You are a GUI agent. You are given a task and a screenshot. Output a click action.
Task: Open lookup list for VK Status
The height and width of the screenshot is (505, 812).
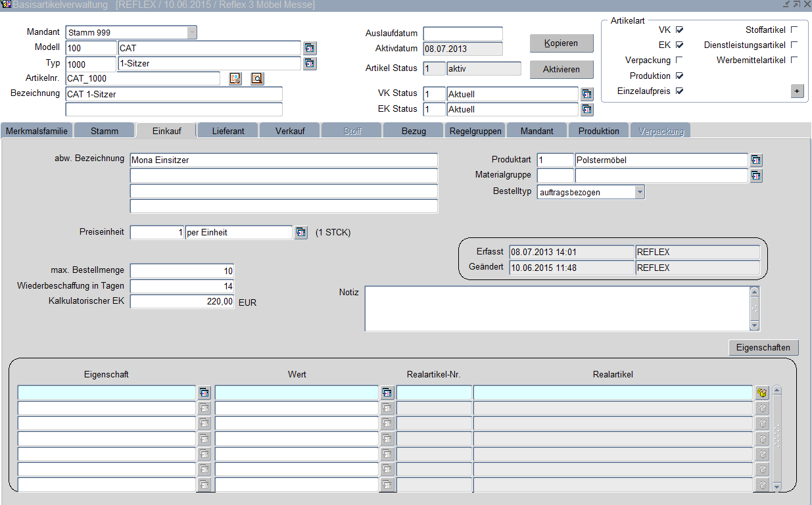coord(587,95)
